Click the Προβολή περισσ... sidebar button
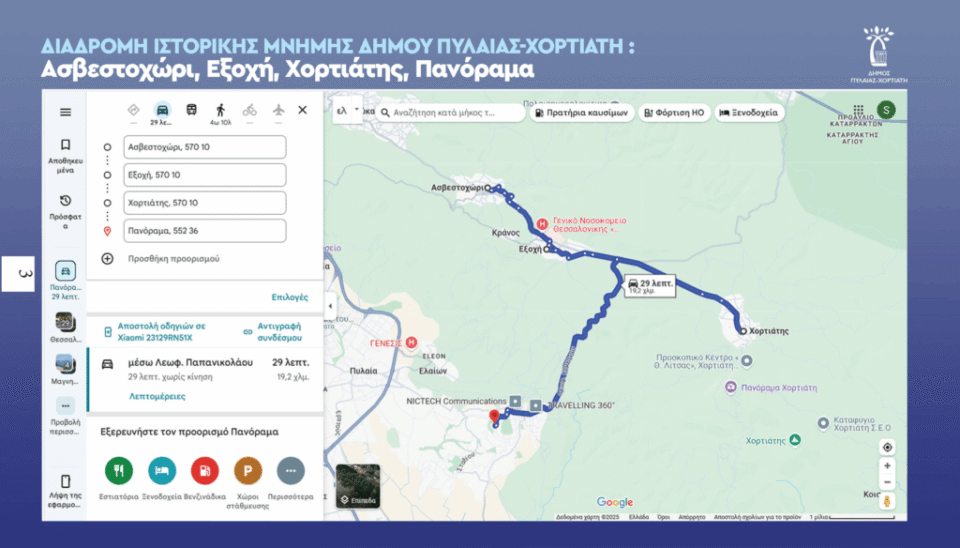The image size is (960, 548). click(x=65, y=416)
